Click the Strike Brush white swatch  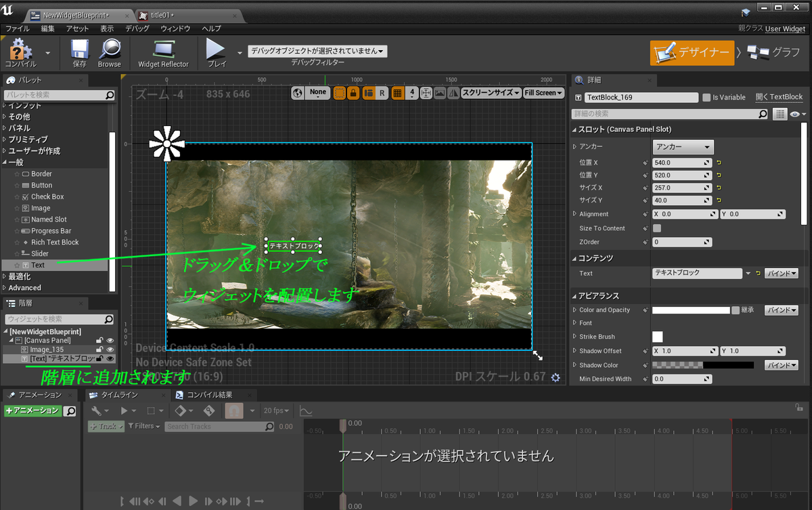point(658,337)
